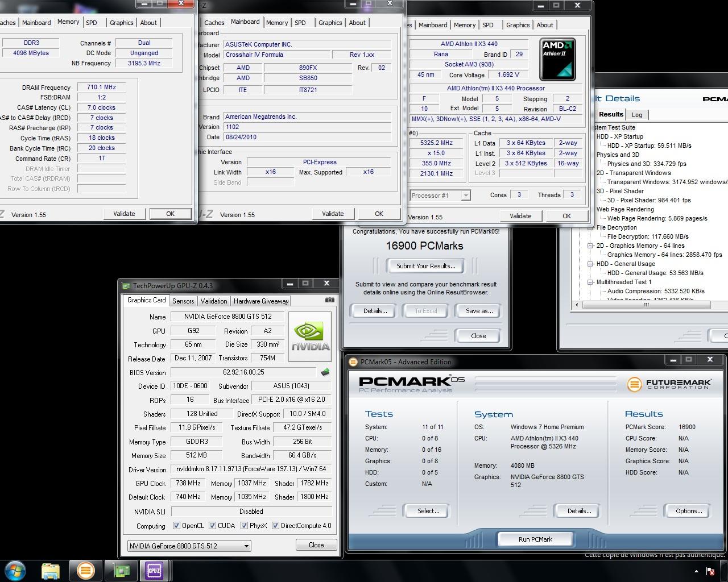Open SPD tab in CPU-Z Memory window
The height and width of the screenshot is (582, 728).
tap(92, 23)
